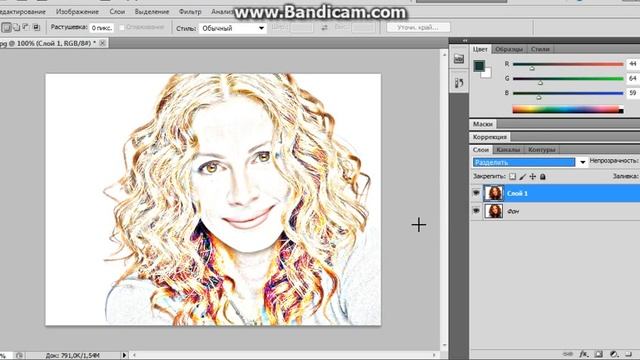The height and width of the screenshot is (360, 640).
Task: Click the B channel slider handle
Action: 539,98
